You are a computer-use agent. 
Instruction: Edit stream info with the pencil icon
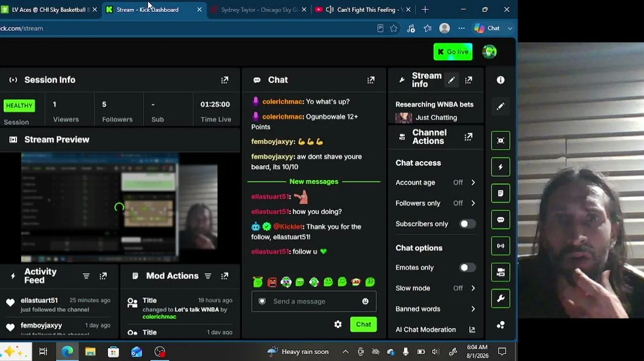pos(451,80)
